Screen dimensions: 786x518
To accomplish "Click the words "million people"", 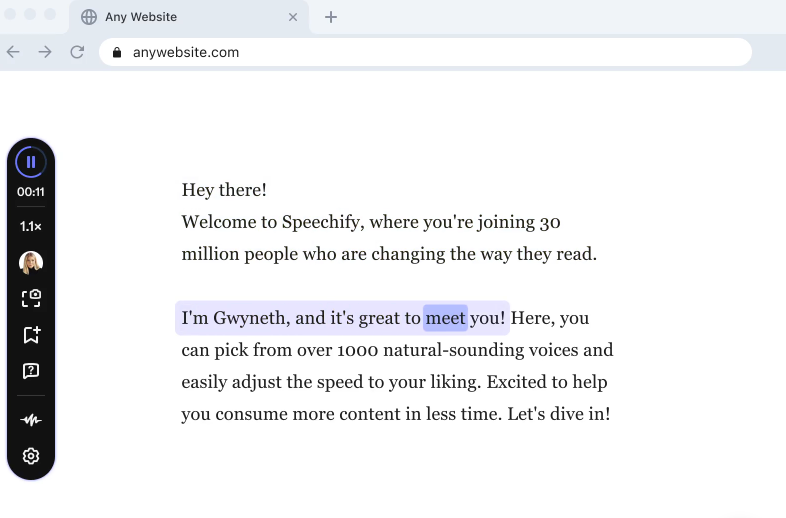I will click(x=240, y=254).
